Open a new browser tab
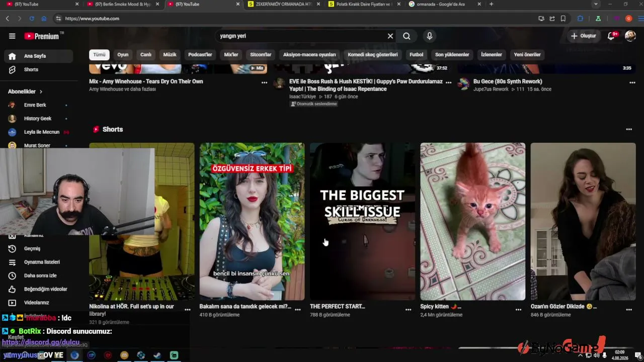 tap(491, 4)
